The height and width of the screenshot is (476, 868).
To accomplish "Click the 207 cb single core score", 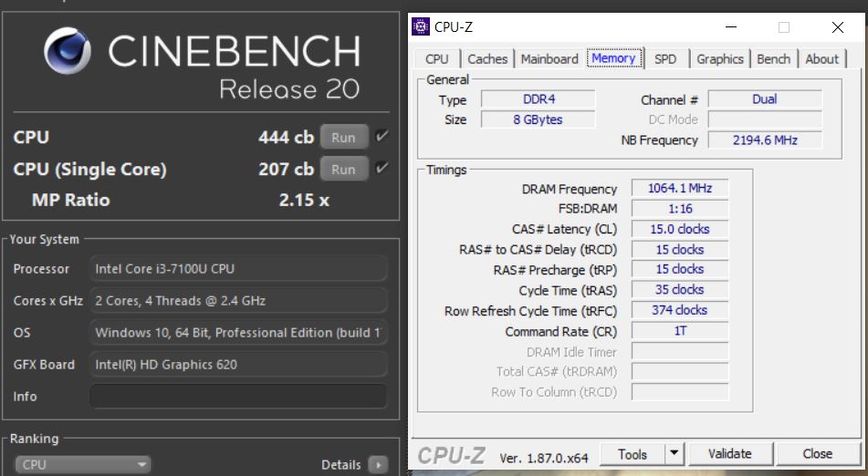I will pos(287,170).
